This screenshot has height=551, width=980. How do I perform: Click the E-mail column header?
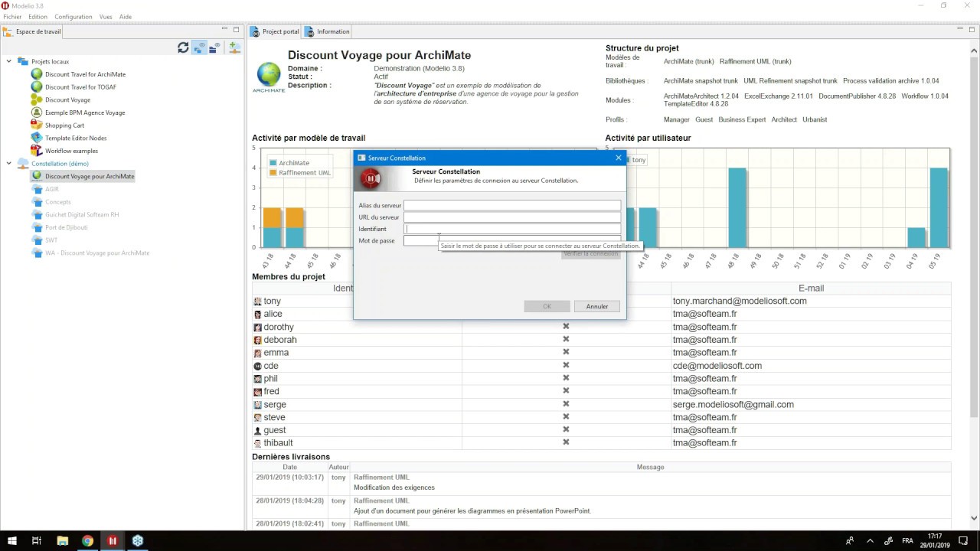tap(811, 289)
